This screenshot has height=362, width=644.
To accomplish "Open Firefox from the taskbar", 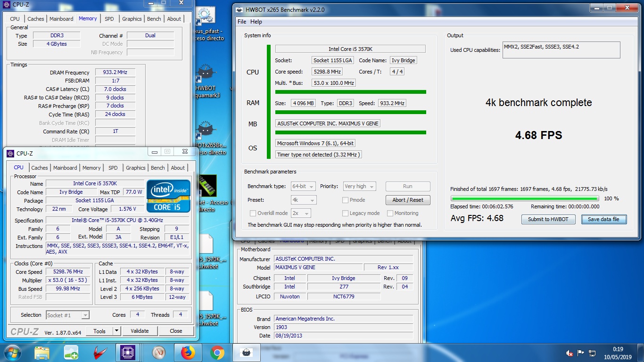I will [188, 353].
